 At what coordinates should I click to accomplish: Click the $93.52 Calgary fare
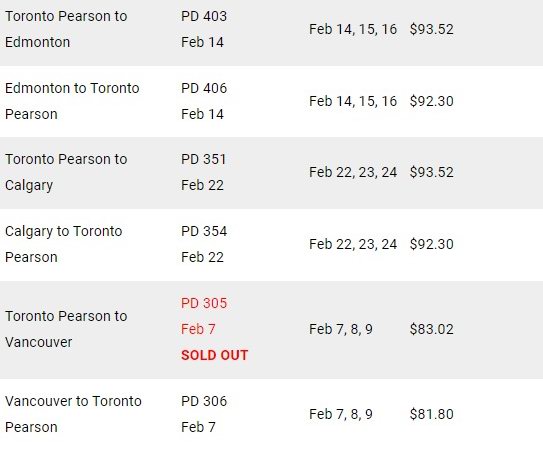pos(431,172)
